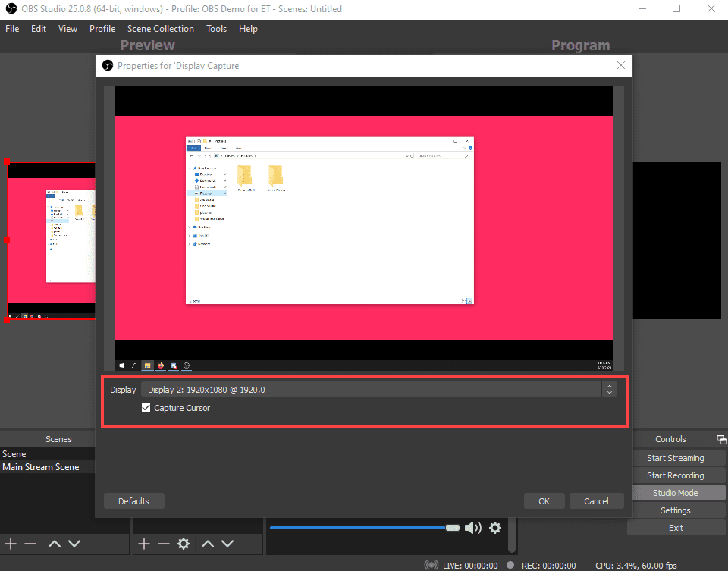This screenshot has height=571, width=728.
Task: Disable the Capture Cursor checkbox
Action: click(x=146, y=407)
